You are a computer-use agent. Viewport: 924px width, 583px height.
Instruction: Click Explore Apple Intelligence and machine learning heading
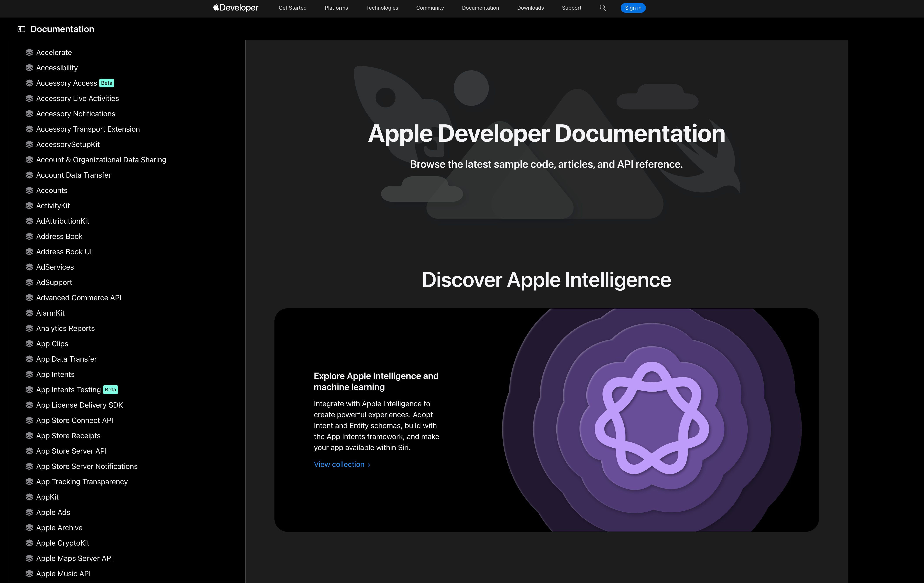click(376, 381)
